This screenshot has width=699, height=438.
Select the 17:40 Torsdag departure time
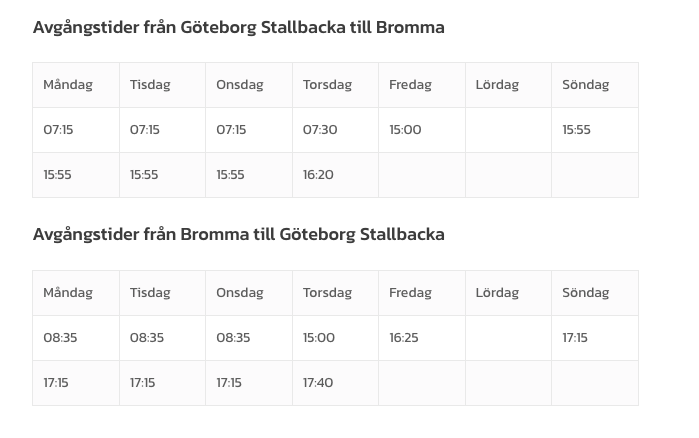coord(318,383)
